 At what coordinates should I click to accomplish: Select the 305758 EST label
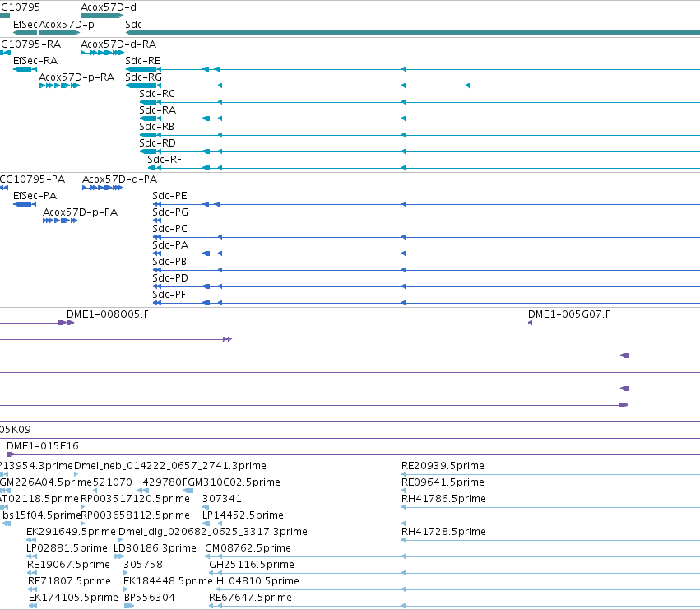click(143, 565)
